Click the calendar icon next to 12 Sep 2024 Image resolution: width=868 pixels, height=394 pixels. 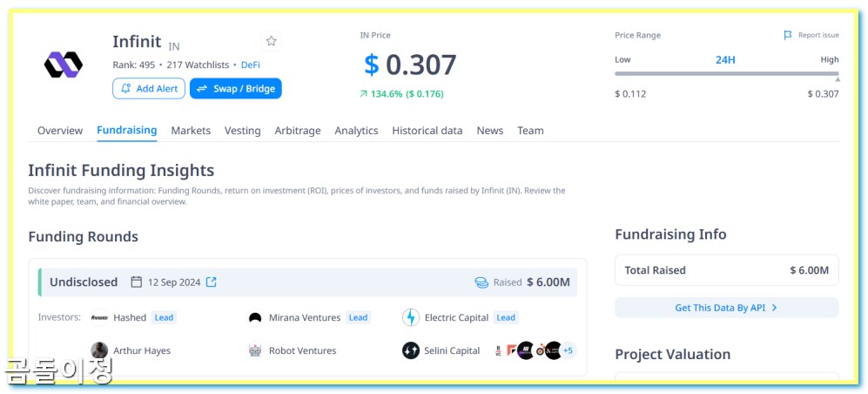(136, 282)
